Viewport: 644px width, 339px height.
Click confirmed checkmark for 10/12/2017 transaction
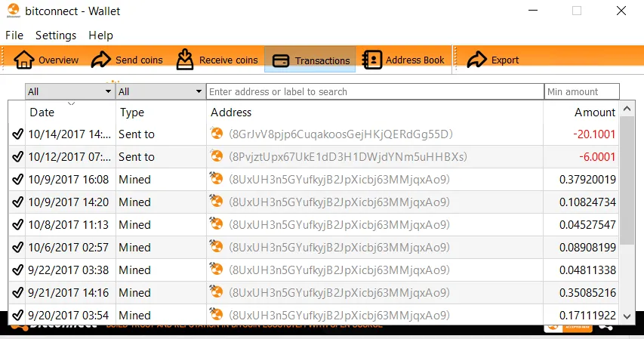[17, 156]
